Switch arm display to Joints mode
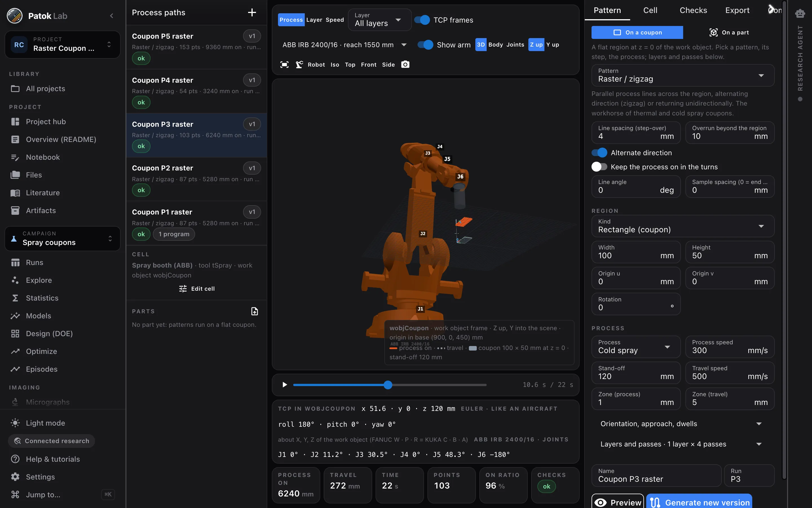 coord(515,45)
